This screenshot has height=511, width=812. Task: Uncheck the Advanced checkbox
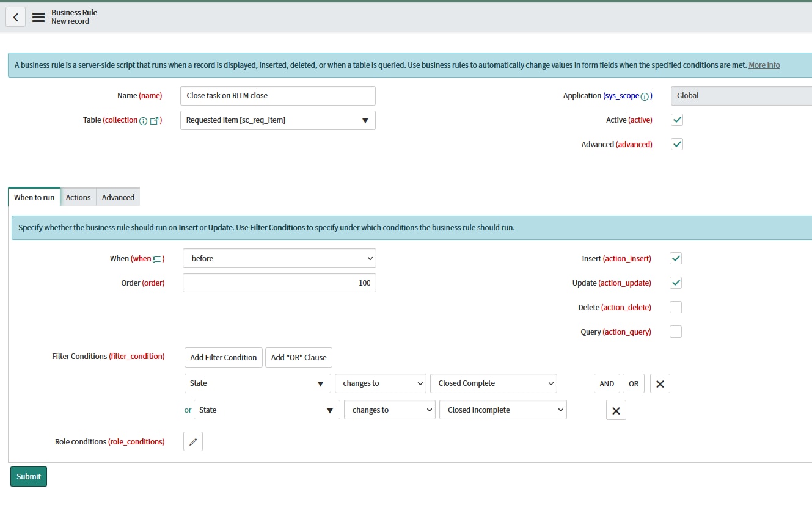tap(676, 144)
